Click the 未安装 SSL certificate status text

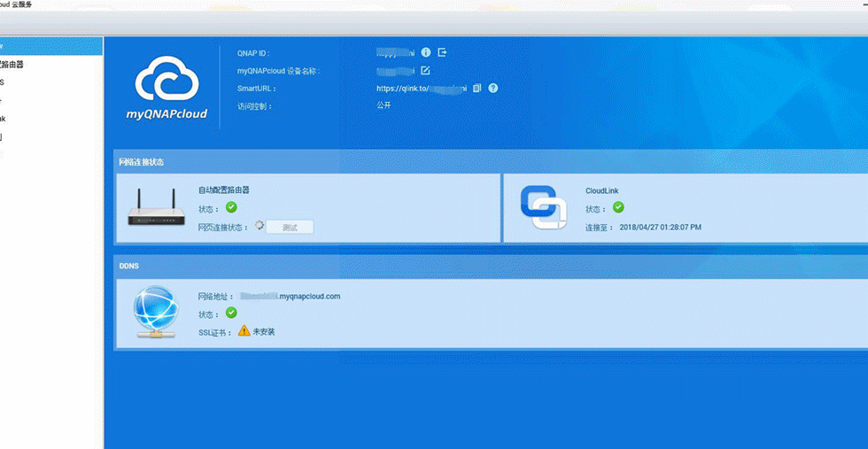264,332
